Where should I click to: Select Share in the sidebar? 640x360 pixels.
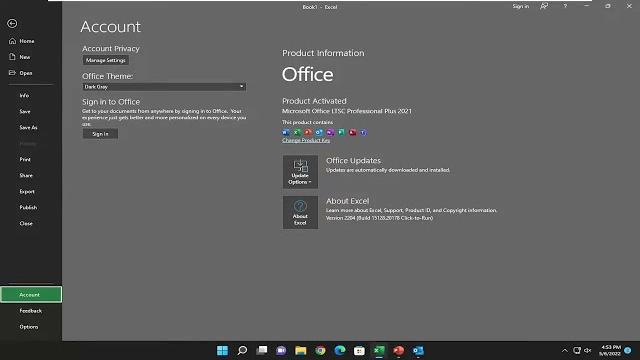pos(26,175)
